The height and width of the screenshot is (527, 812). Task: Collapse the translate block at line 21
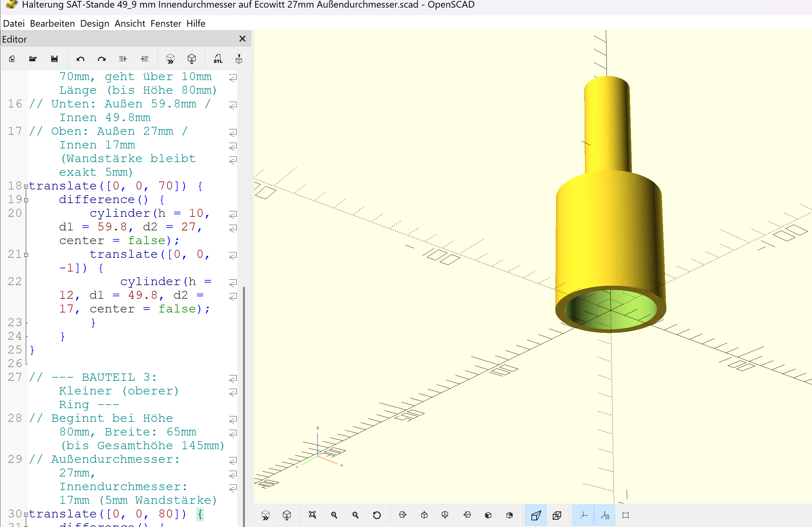[x=26, y=255]
